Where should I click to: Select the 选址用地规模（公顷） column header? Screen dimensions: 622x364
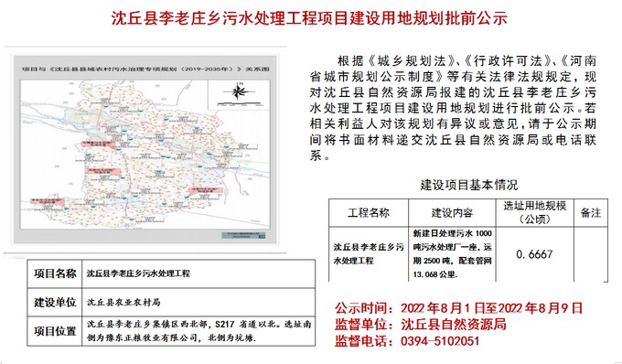coord(535,213)
